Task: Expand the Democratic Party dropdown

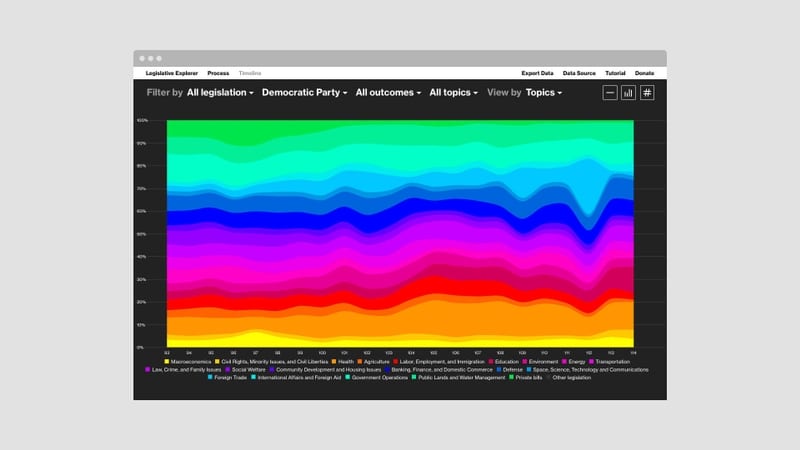Action: coord(304,93)
